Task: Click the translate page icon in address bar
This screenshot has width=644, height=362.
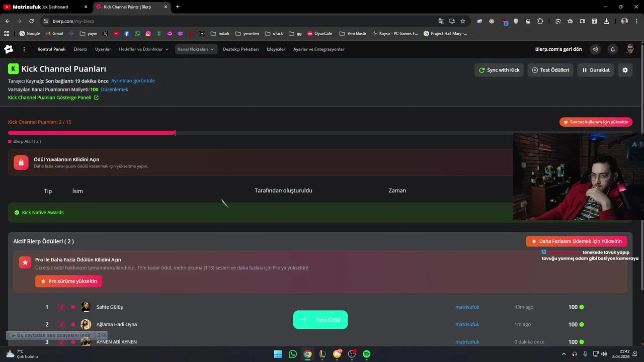Action: pyautogui.click(x=441, y=21)
